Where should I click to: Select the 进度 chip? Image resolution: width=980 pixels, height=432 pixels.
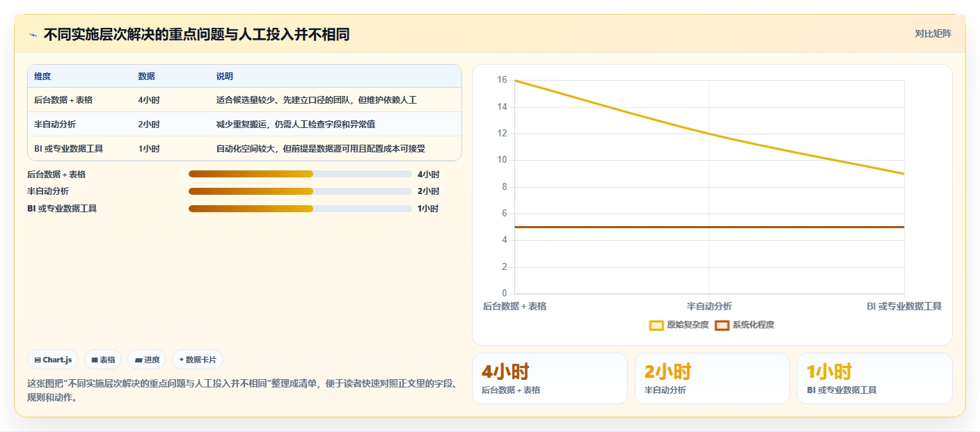147,360
